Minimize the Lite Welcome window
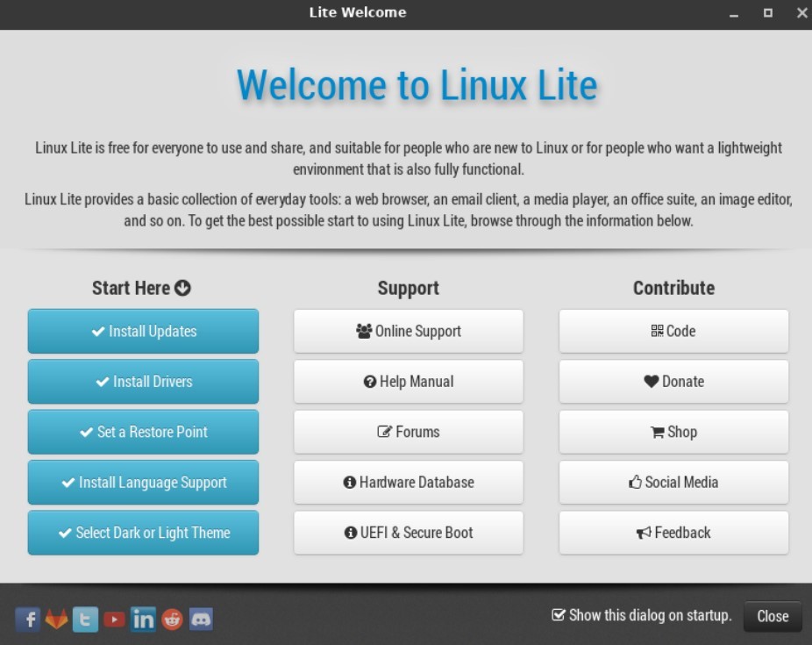The width and height of the screenshot is (812, 645). point(734,13)
